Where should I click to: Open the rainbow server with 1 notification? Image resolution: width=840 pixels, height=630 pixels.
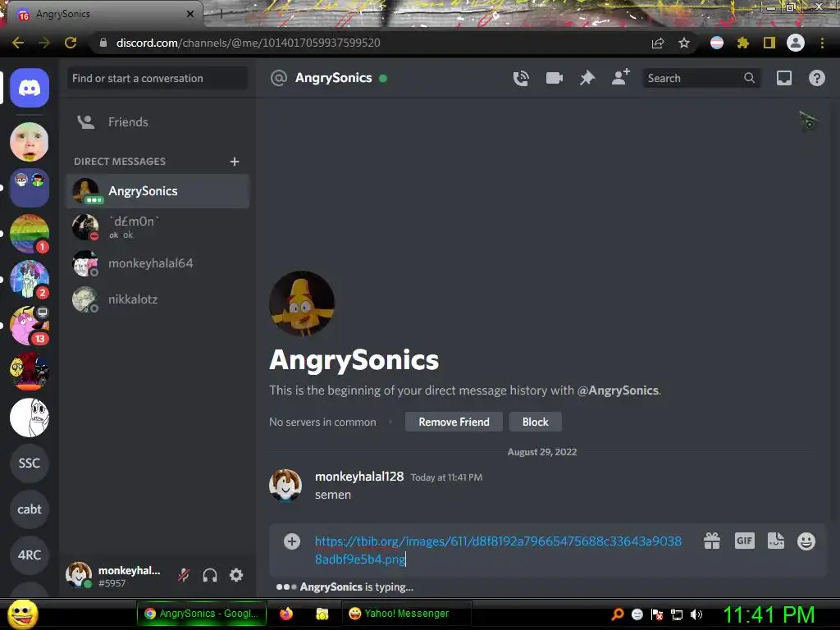pos(30,234)
